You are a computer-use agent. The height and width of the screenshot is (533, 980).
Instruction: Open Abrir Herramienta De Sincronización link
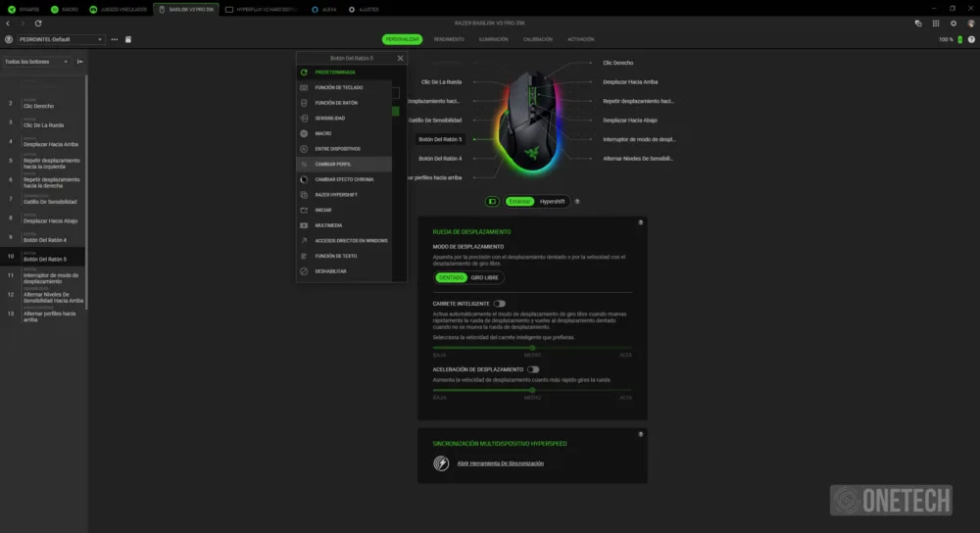click(500, 463)
